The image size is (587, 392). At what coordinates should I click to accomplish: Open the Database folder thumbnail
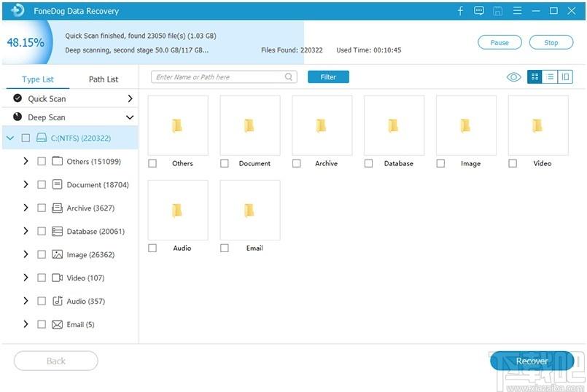pyautogui.click(x=394, y=125)
